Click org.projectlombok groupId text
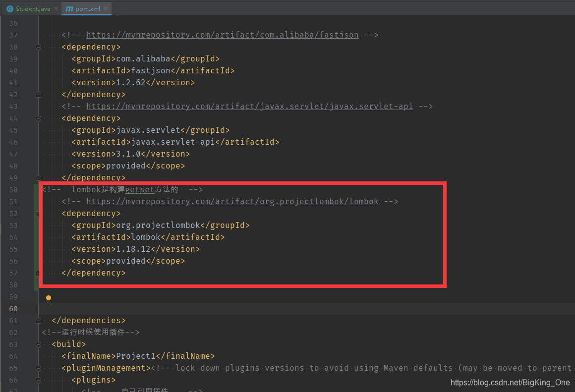575x392 pixels. pyautogui.click(x=158, y=225)
